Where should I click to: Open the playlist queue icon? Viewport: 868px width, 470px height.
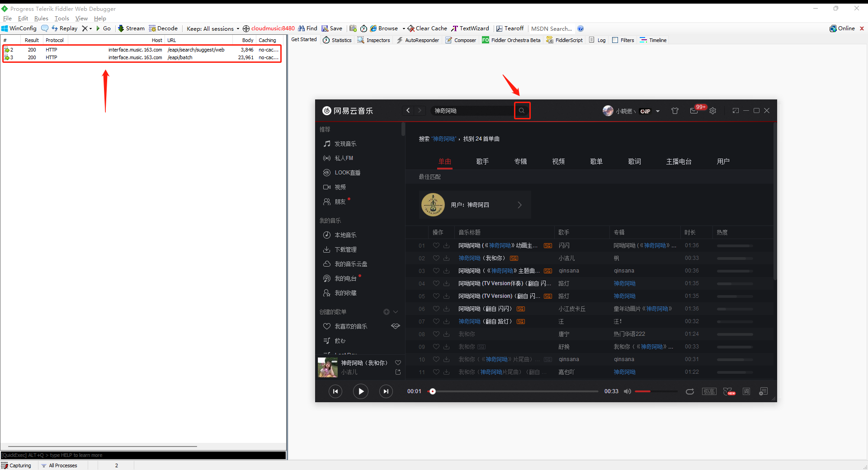[764, 391]
